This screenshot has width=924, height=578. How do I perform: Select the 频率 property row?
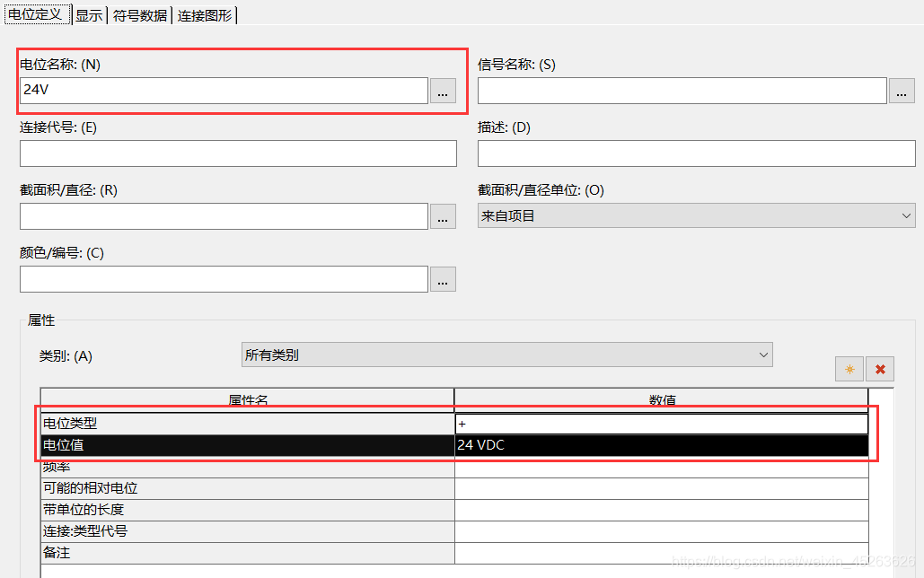[x=247, y=467]
